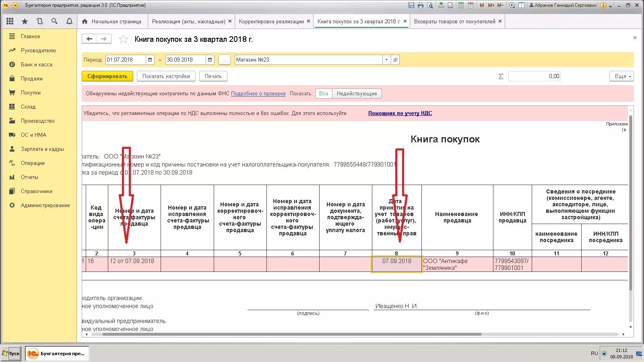Open Банк и касса section in sidebar
Screen dimensions: 644x362
click(36, 64)
